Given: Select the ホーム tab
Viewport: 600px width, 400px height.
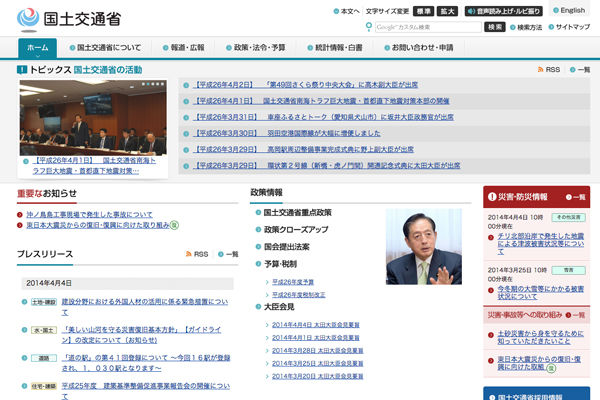Looking at the screenshot, I should pos(38,48).
